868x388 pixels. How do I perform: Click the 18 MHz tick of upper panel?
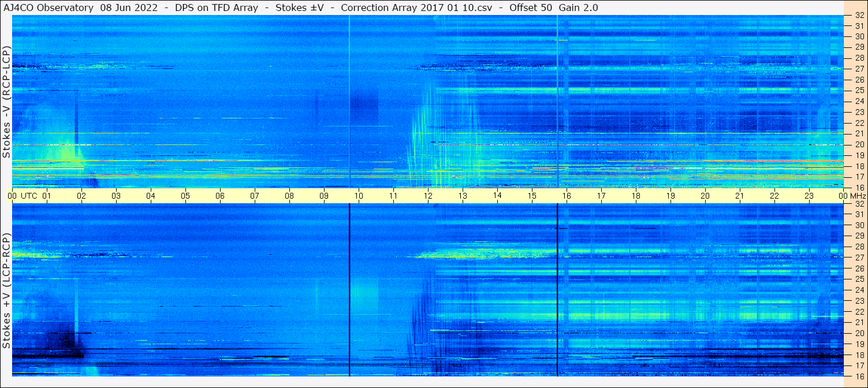[x=859, y=166]
